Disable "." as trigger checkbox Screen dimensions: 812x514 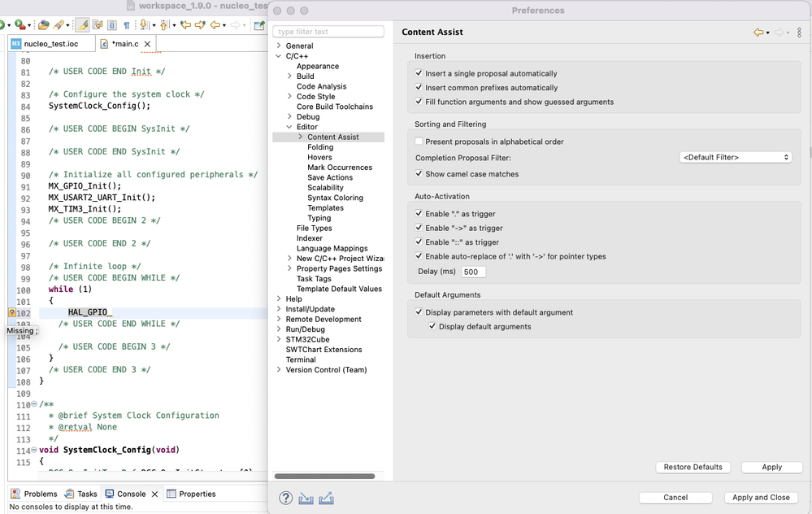click(x=419, y=213)
